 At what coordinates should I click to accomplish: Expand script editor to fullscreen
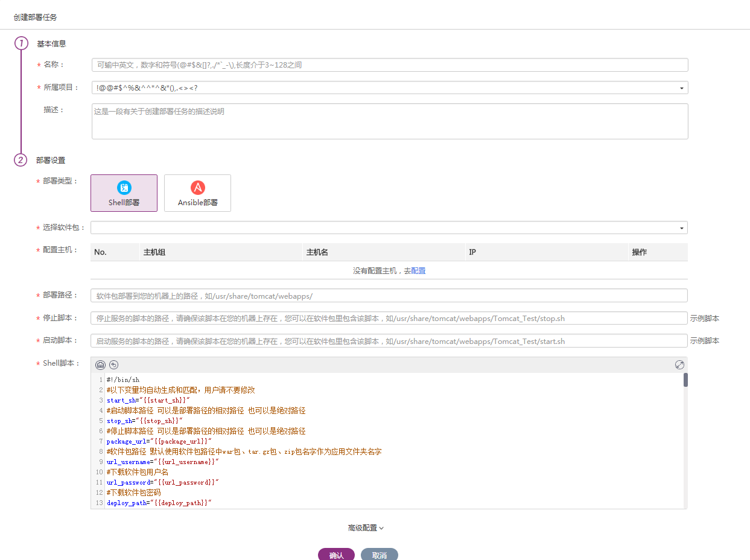pyautogui.click(x=679, y=364)
